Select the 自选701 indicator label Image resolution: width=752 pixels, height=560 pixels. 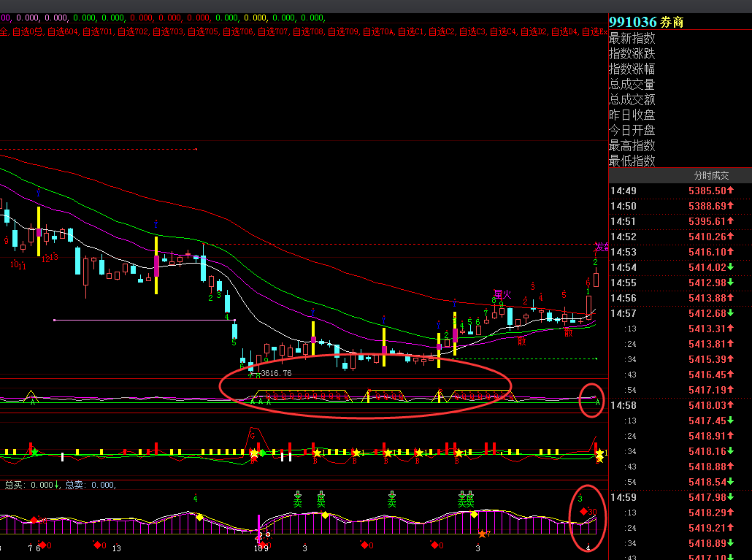[97, 31]
